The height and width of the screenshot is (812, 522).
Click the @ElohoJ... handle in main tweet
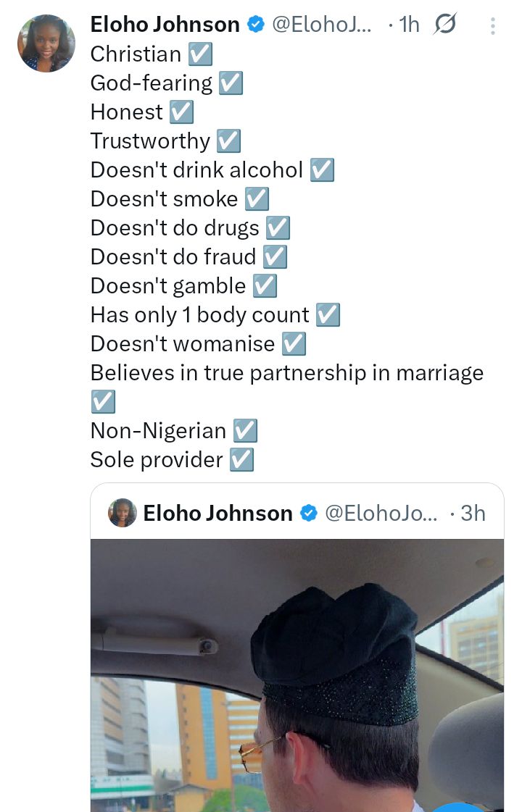pyautogui.click(x=322, y=25)
